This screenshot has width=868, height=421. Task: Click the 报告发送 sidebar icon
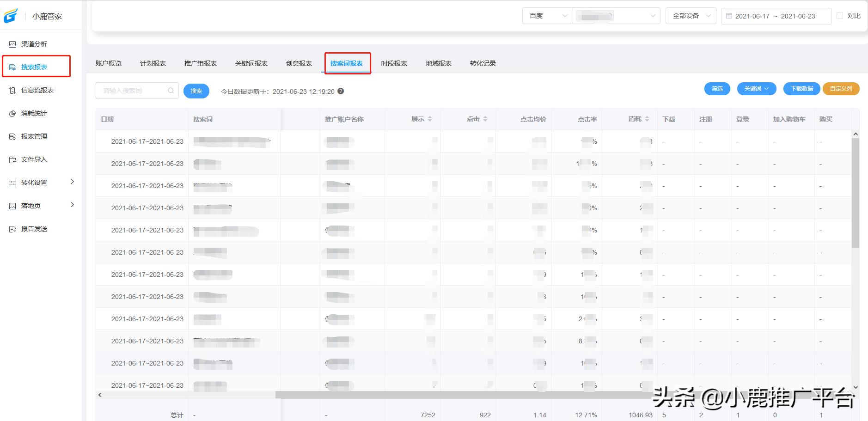click(x=12, y=229)
